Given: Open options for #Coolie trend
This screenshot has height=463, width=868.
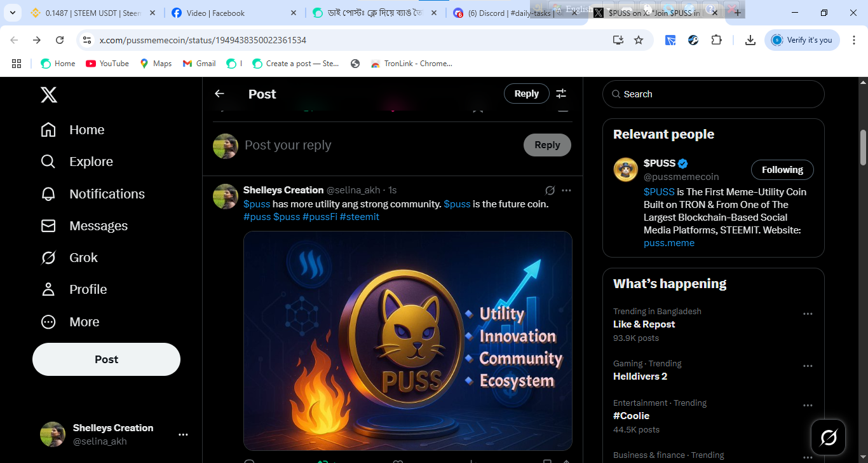Looking at the screenshot, I should [x=808, y=405].
